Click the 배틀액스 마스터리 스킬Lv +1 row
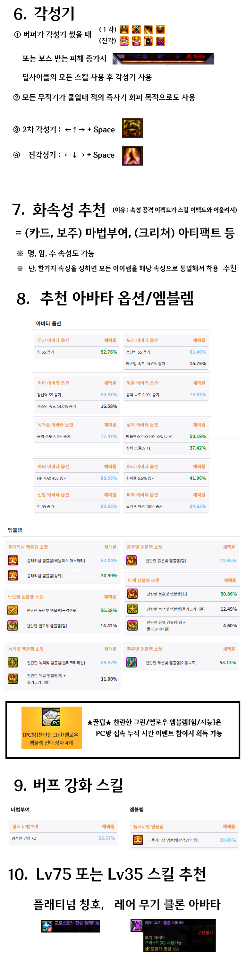This screenshot has height=980, width=246. pyautogui.click(x=149, y=436)
